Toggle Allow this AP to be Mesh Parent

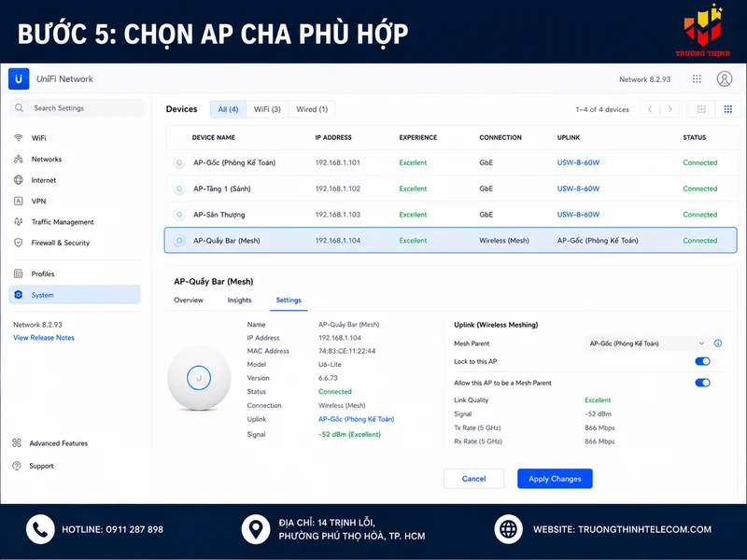pos(702,383)
